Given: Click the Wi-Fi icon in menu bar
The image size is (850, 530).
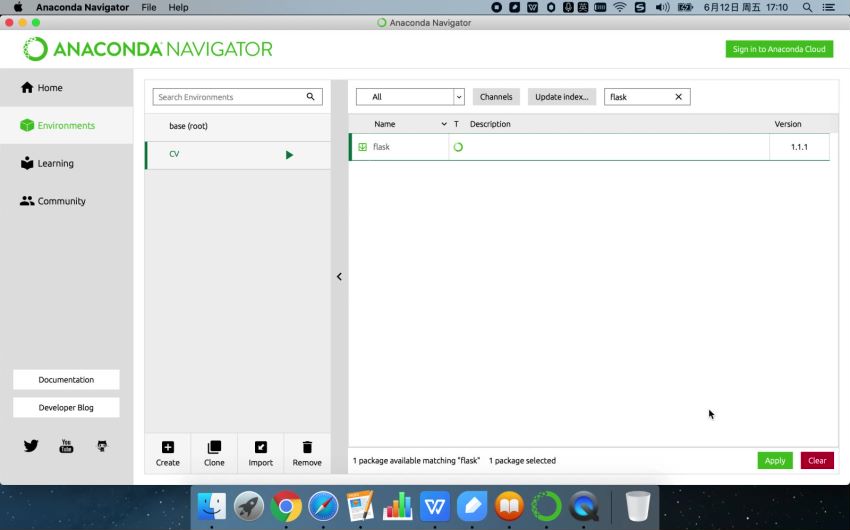Looking at the screenshot, I should point(620,8).
